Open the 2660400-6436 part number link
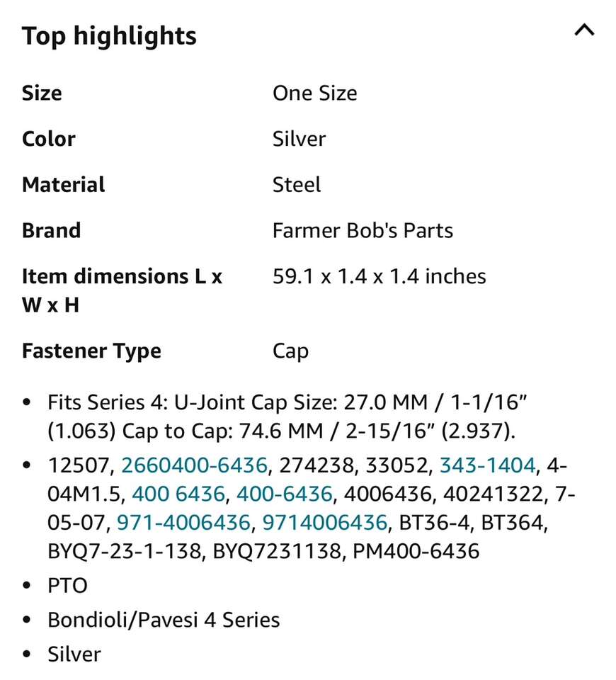 [x=195, y=465]
